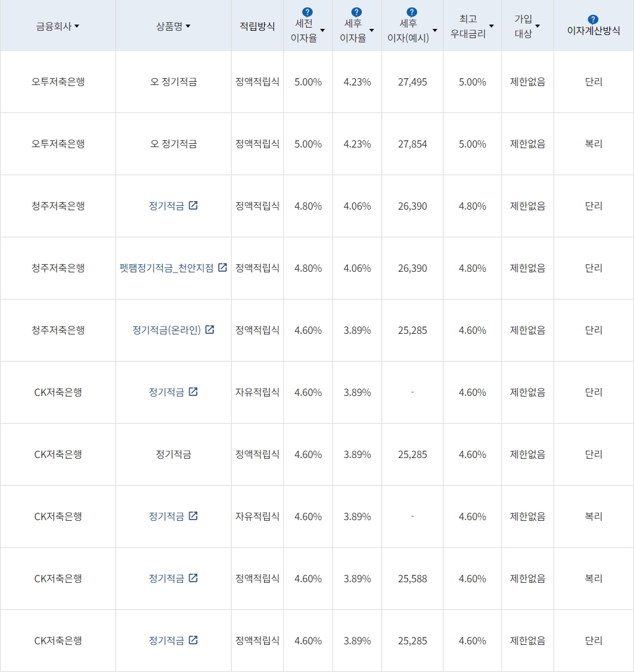Image resolution: width=634 pixels, height=672 pixels.
Task: Open 세전이자율 sort arrow
Action: (x=323, y=30)
